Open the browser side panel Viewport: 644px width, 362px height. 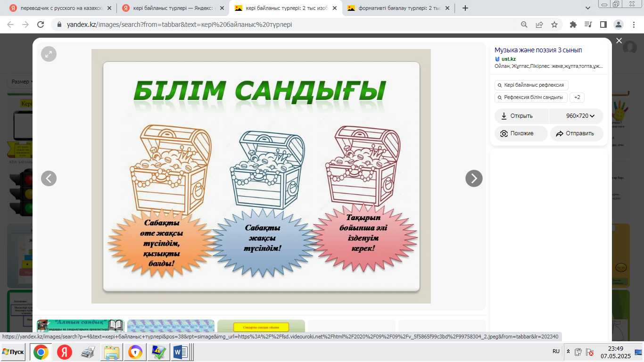tap(603, 25)
